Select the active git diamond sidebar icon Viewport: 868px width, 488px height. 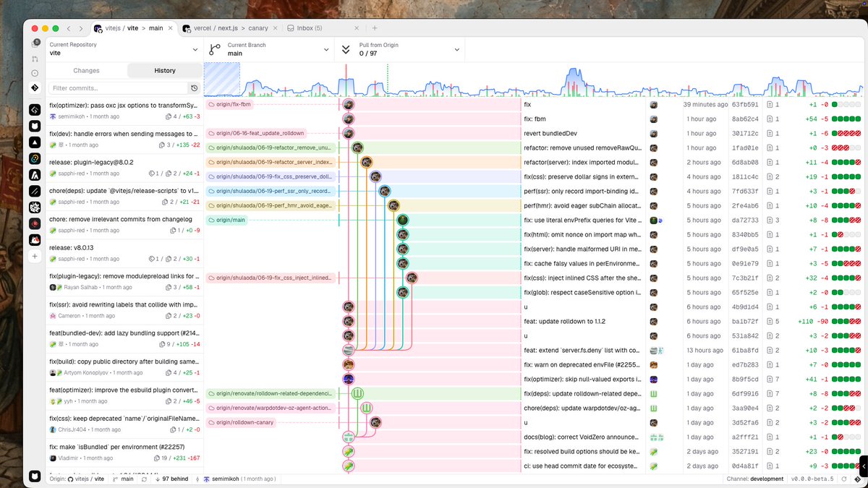[35, 88]
